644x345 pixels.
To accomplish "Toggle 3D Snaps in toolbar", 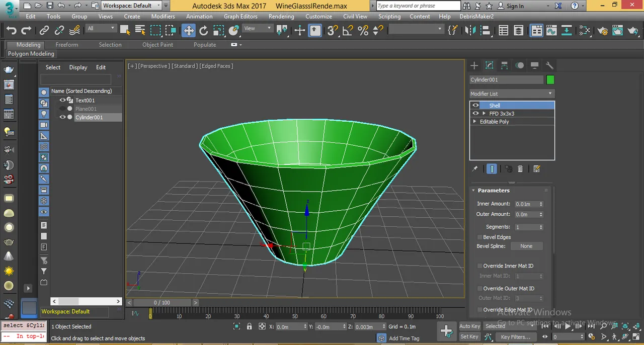I will point(332,30).
